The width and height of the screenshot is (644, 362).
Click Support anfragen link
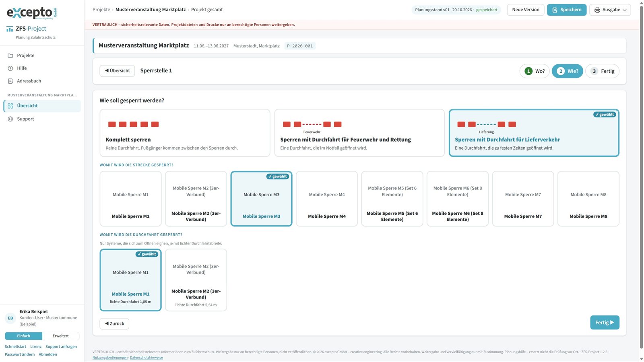[x=61, y=347]
